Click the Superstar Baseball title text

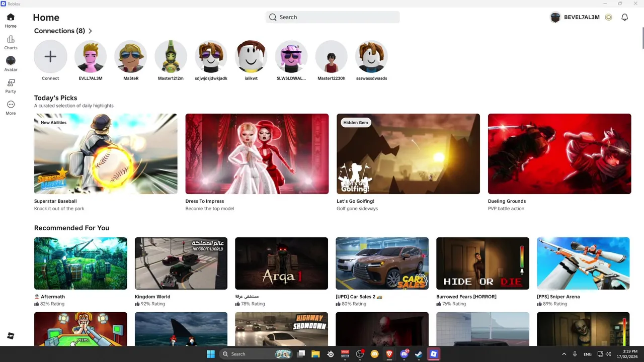[55, 201]
